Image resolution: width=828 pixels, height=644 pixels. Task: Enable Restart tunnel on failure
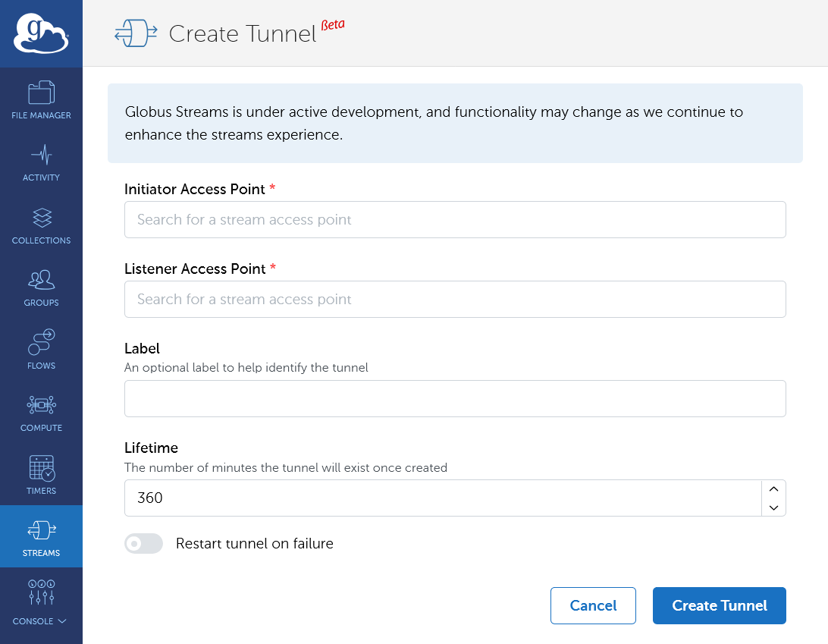pos(143,543)
